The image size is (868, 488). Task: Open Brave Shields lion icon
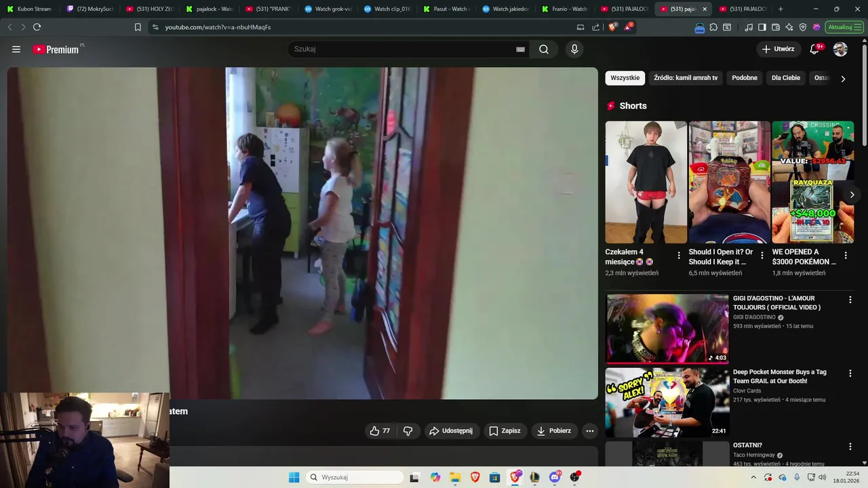tap(613, 27)
